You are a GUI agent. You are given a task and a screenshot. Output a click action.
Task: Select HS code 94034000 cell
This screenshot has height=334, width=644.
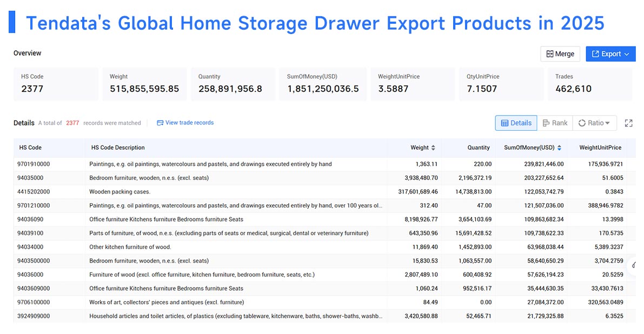coord(30,247)
